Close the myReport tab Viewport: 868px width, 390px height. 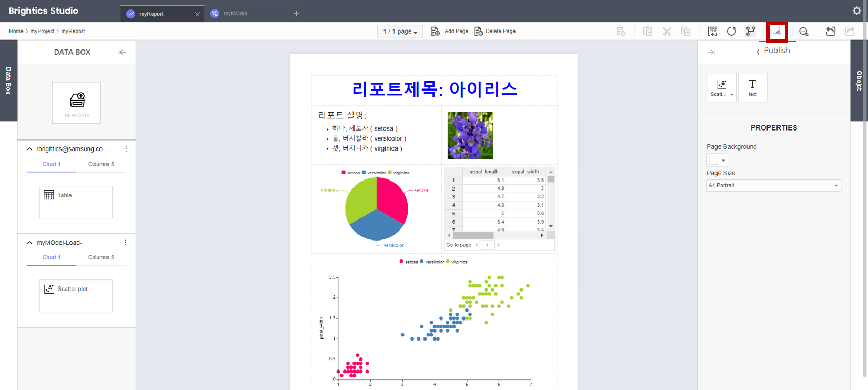(197, 14)
